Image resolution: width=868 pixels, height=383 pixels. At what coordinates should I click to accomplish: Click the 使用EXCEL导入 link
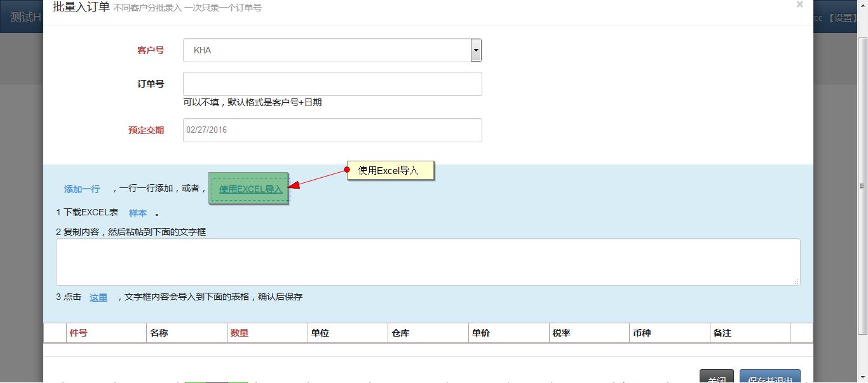tap(250, 189)
